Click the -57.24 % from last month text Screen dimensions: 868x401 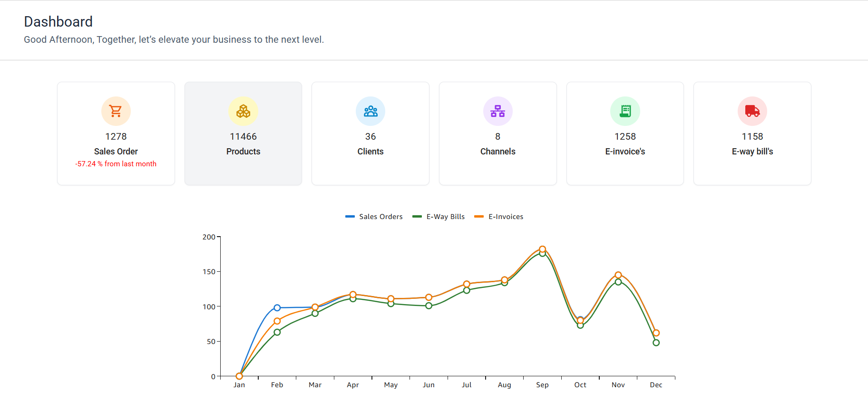[x=116, y=164]
